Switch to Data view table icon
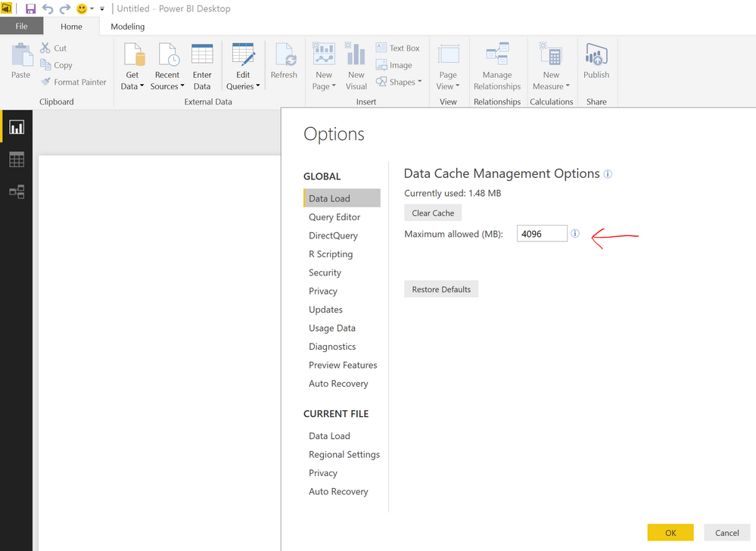 [x=17, y=160]
